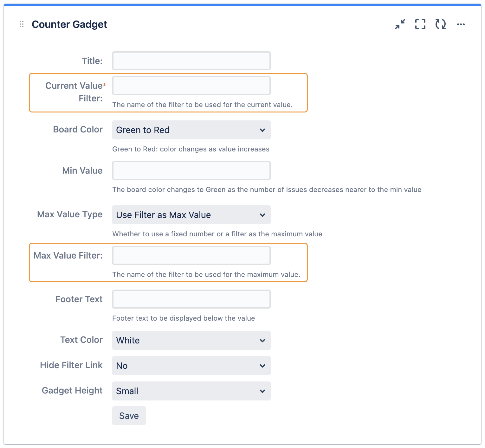Image resolution: width=485 pixels, height=448 pixels.
Task: Click the Footer Text input field
Action: coord(191,299)
